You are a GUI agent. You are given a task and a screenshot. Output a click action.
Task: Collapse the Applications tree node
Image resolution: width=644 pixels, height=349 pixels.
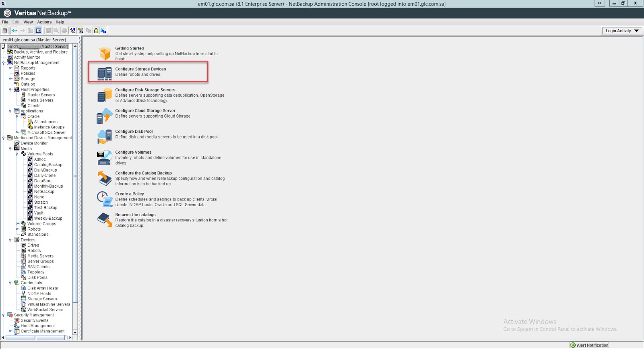10,111
